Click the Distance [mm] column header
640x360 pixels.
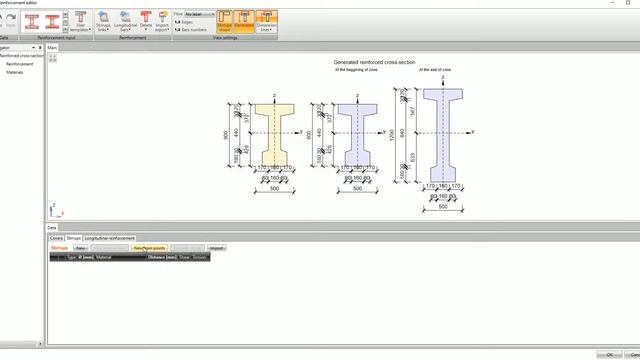pos(162,257)
